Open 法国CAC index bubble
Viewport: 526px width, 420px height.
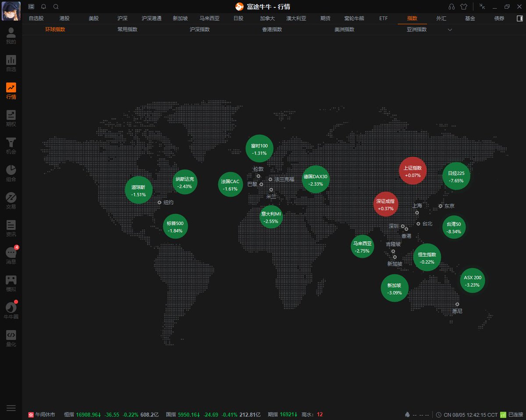(x=230, y=184)
